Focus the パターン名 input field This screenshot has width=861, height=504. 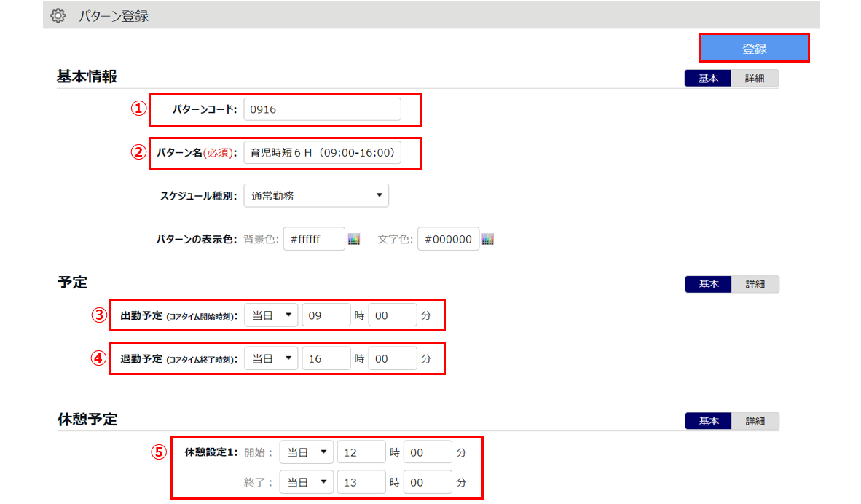[x=322, y=153]
